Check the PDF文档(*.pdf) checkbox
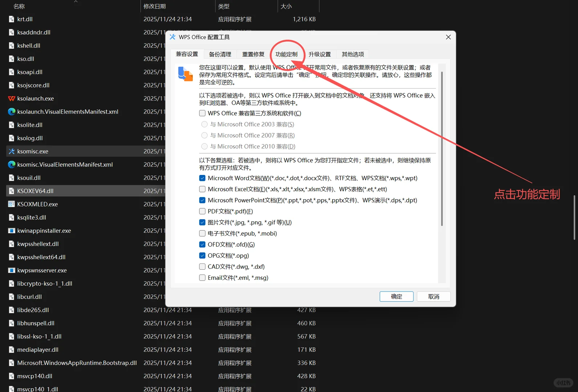The width and height of the screenshot is (578, 392). 202,211
